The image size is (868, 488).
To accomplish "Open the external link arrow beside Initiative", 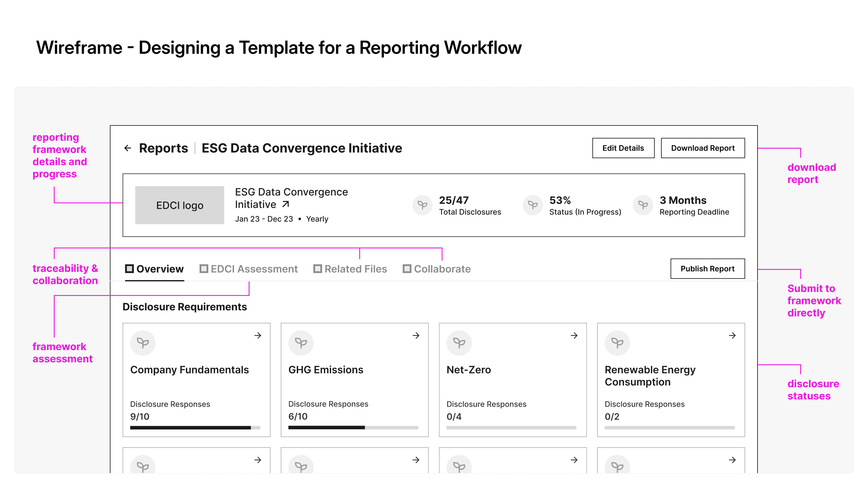I will coord(286,204).
